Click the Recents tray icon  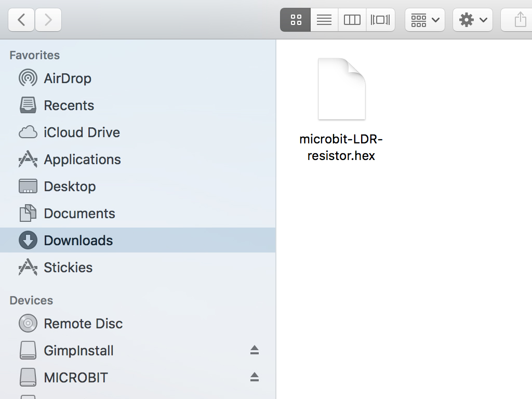(28, 105)
